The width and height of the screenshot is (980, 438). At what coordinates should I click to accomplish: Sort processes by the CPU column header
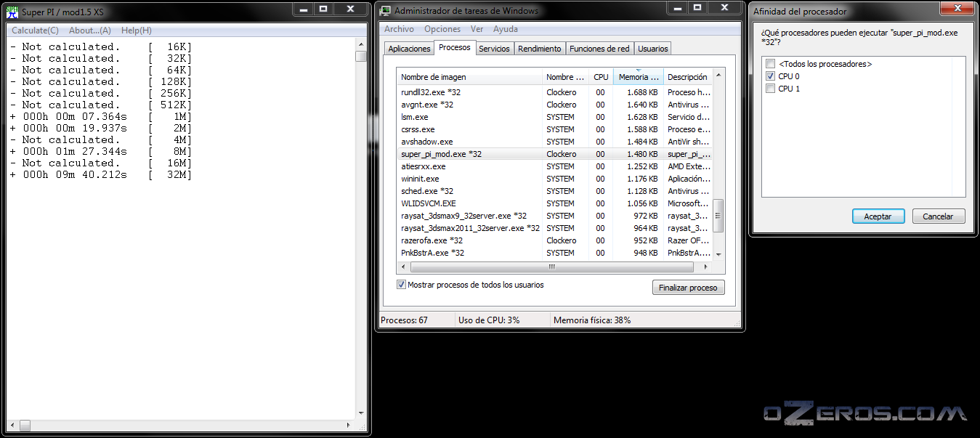pyautogui.click(x=601, y=77)
